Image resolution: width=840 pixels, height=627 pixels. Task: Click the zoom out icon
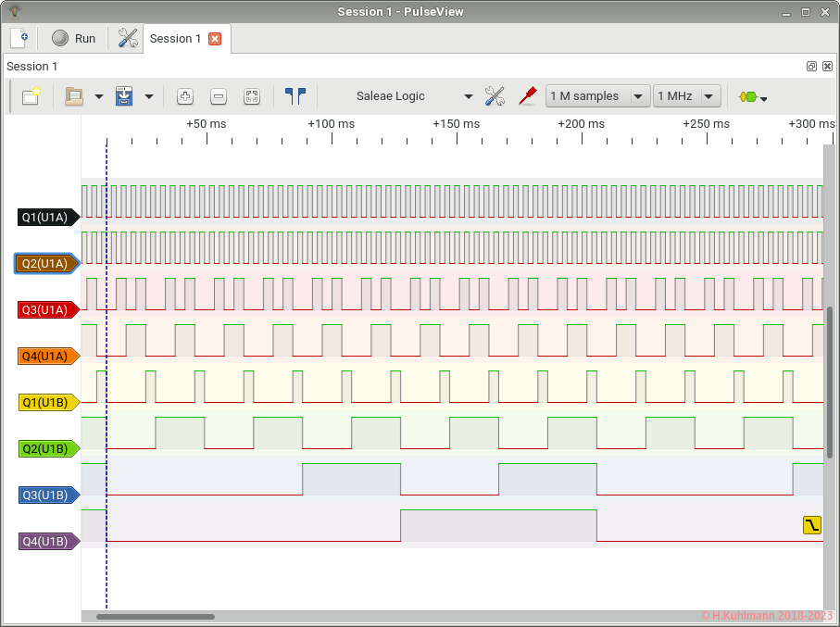[219, 96]
